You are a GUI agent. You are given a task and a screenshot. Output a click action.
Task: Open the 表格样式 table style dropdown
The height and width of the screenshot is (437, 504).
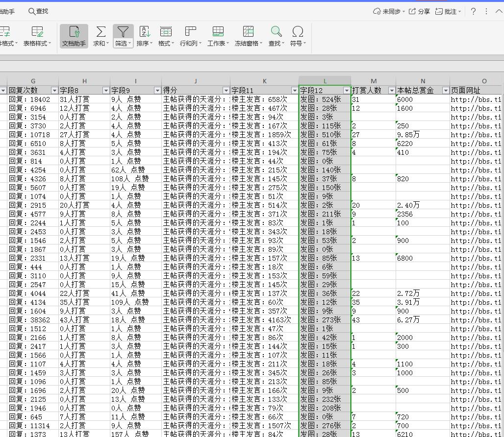[x=37, y=43]
